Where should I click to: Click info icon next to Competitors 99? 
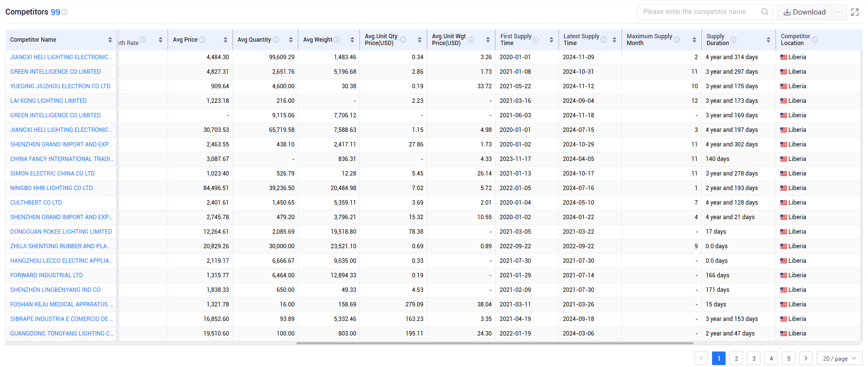click(64, 12)
